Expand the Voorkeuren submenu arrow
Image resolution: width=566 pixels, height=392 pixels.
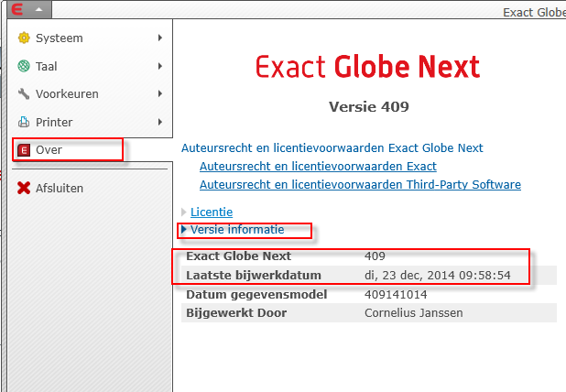tap(160, 93)
